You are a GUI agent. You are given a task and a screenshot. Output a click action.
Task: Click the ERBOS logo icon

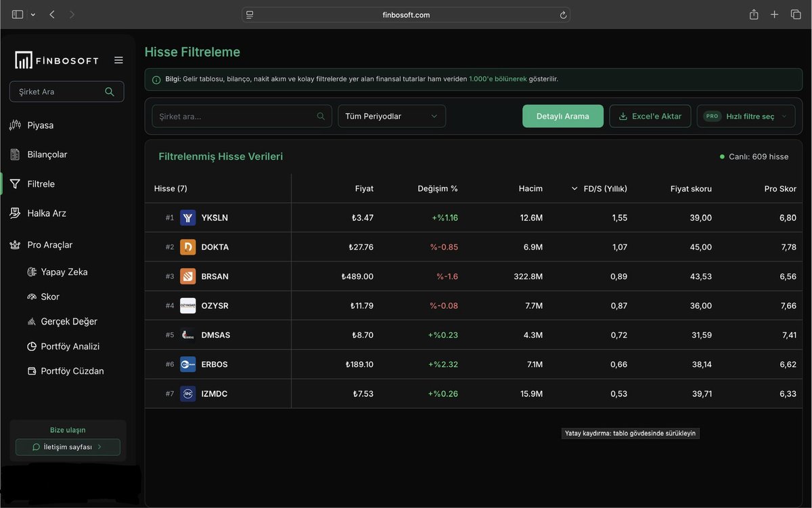[188, 364]
